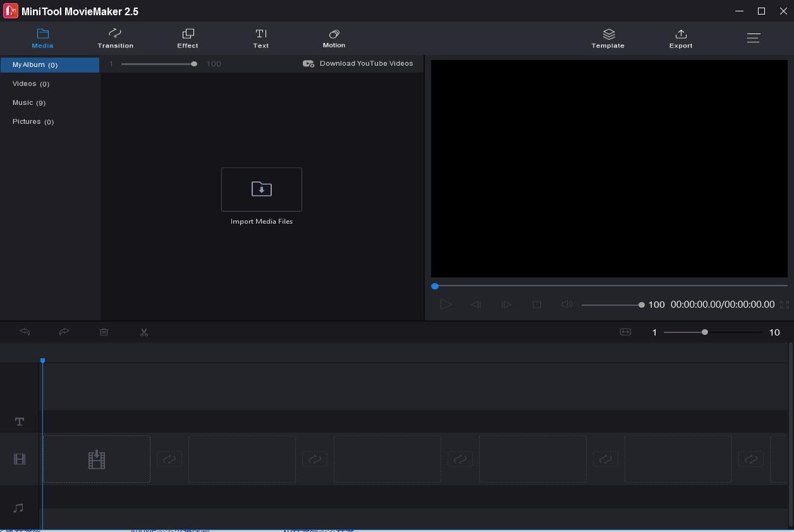794x532 pixels.
Task: Click the third empty clip placeholder
Action: tap(388, 459)
